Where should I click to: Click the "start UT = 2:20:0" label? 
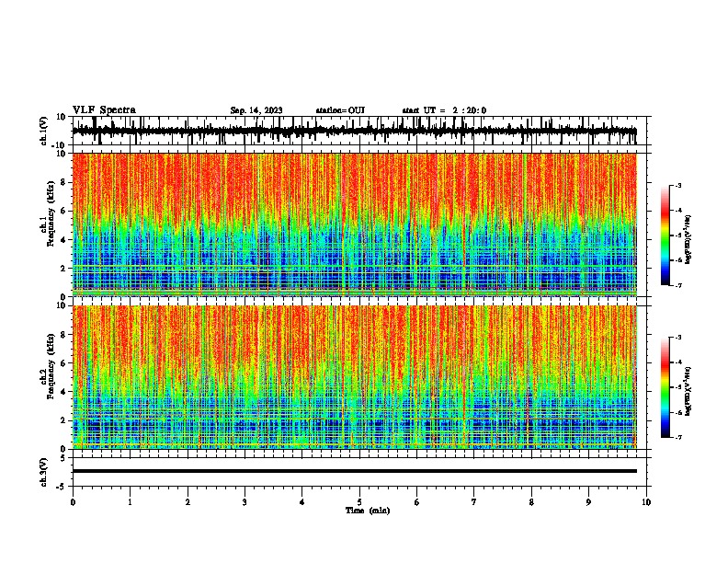(x=444, y=110)
